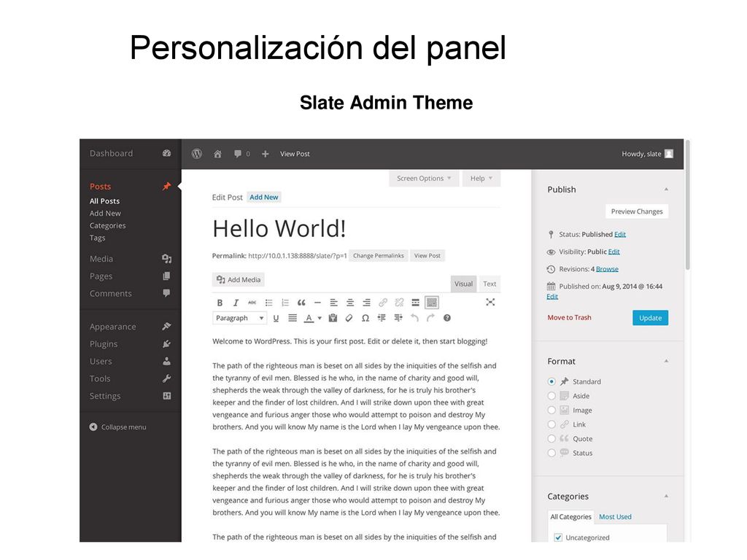Select the Standard post format
Image resolution: width=747 pixels, height=560 pixels.
tap(551, 381)
